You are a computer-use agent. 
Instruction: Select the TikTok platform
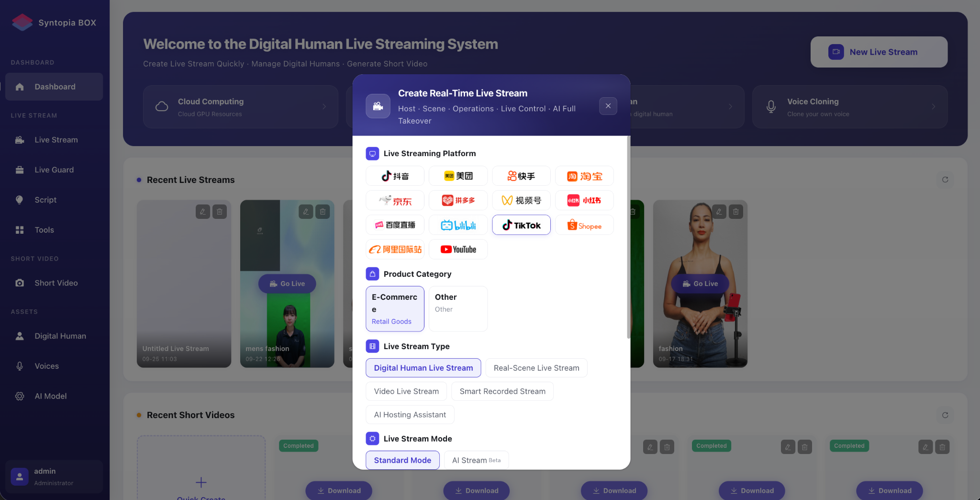coord(521,225)
